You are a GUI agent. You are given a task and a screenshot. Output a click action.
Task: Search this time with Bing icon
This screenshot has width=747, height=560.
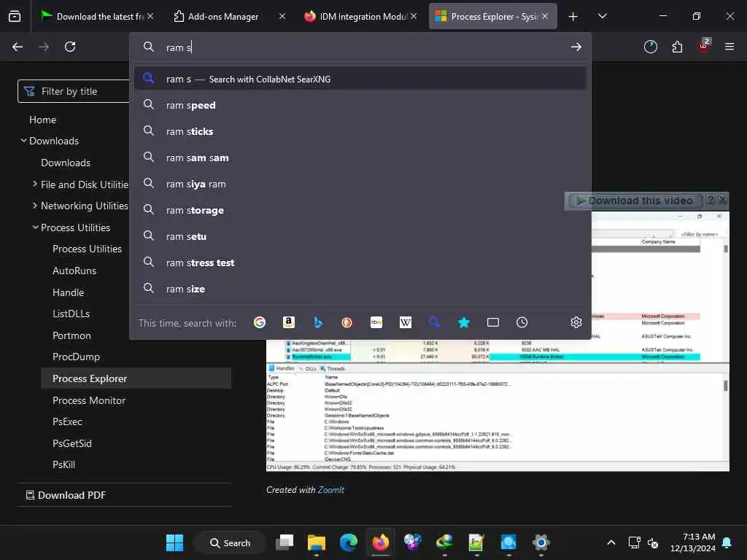(318, 322)
